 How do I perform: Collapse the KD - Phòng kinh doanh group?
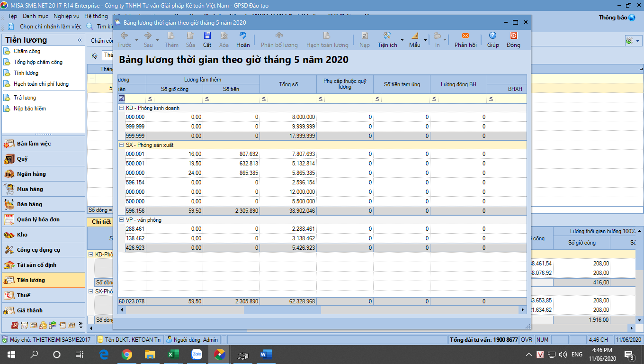[x=122, y=108]
